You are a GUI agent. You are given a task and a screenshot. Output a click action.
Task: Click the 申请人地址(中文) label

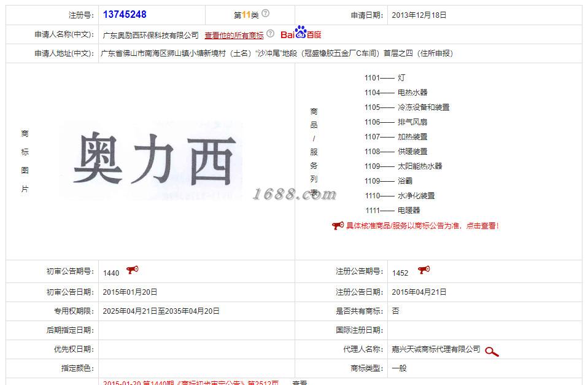(64, 53)
